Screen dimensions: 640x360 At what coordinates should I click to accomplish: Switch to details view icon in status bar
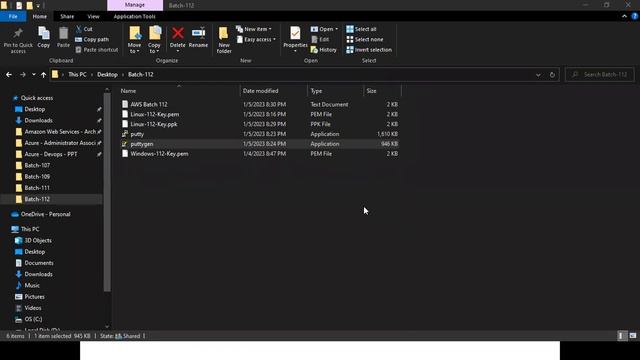(621, 336)
